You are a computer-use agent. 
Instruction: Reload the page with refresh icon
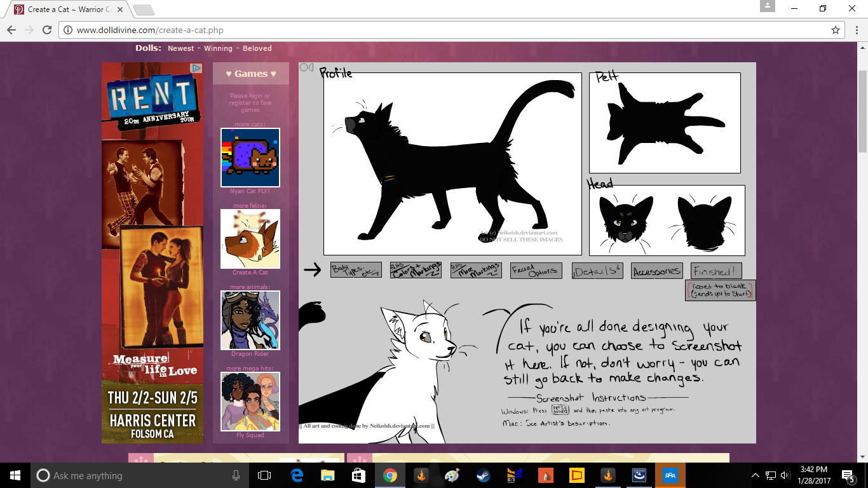click(47, 30)
